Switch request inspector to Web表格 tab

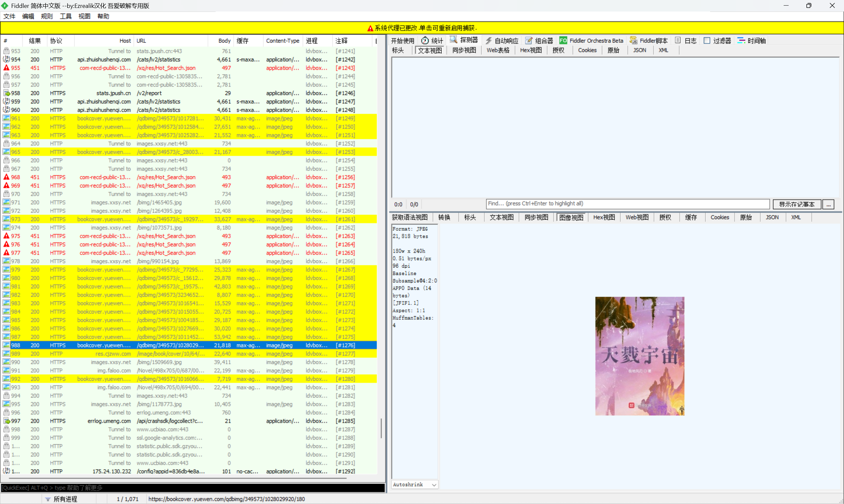click(x=498, y=50)
